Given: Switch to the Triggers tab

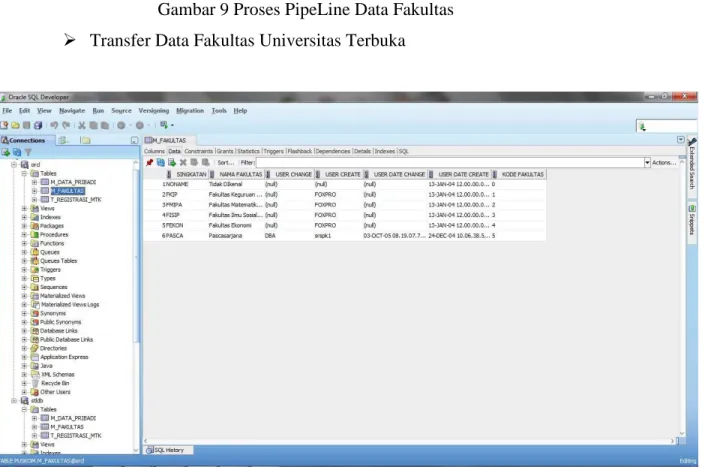Looking at the screenshot, I should 273,151.
